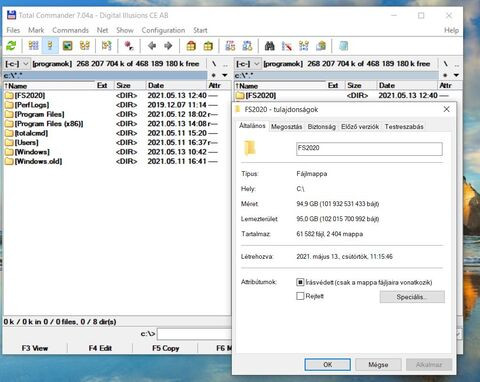Click the Mégse cancel button
This screenshot has width=480, height=382.
coord(378,365)
